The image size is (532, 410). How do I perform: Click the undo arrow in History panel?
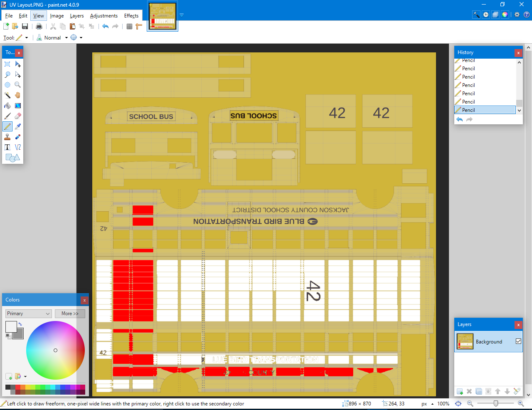[x=460, y=119]
